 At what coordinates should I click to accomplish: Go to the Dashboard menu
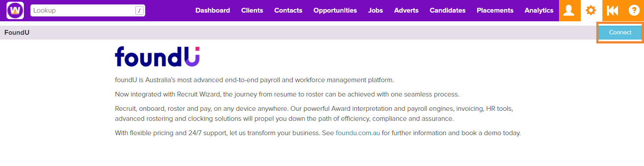pyautogui.click(x=212, y=10)
